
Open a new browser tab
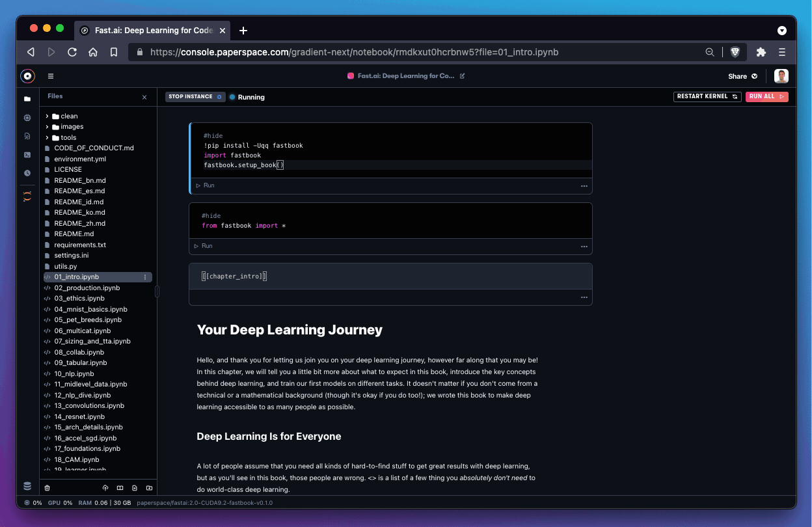[243, 31]
